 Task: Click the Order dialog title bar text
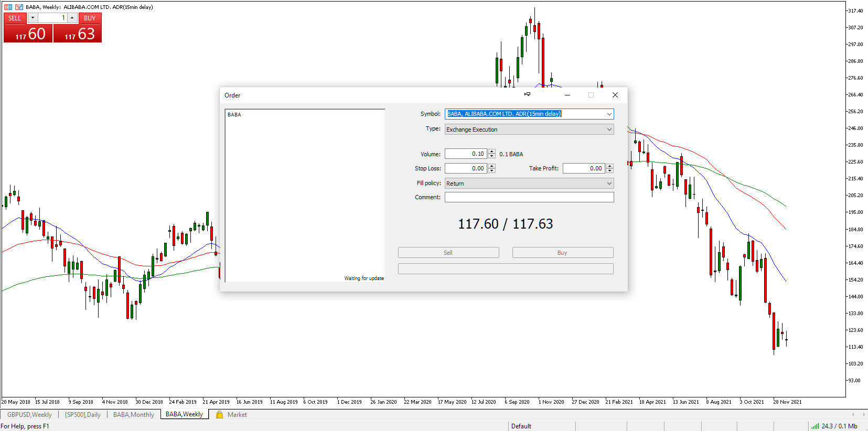232,95
